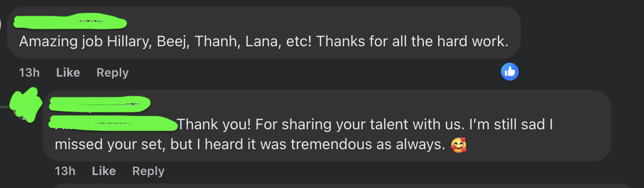Like the "Amazing job Hillary" comment
This screenshot has height=188, width=644.
pyautogui.click(x=68, y=73)
